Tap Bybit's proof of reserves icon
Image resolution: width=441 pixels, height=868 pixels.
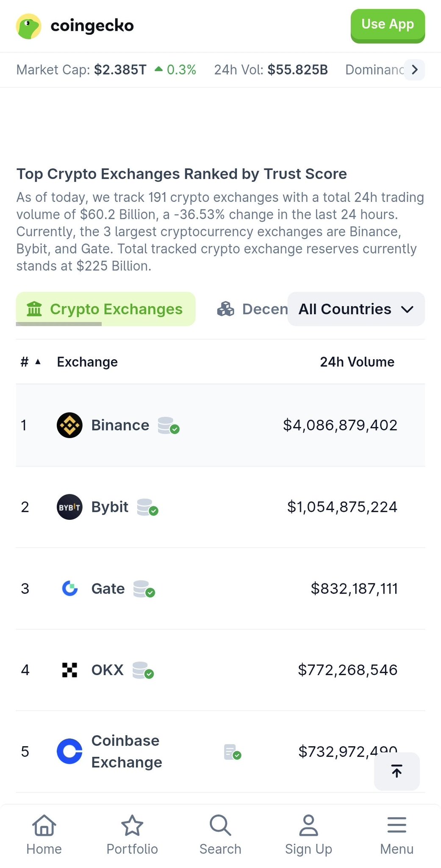pos(147,507)
